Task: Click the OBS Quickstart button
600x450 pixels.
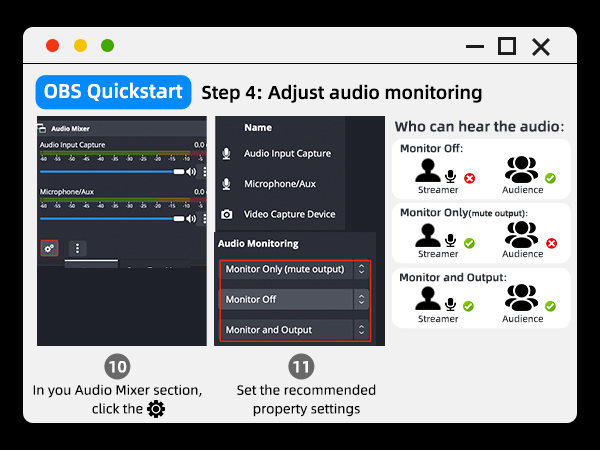Action: click(113, 92)
